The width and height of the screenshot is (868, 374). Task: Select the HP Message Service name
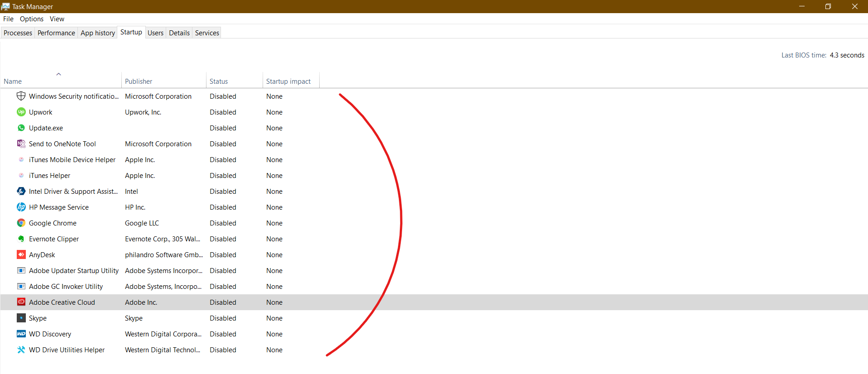[59, 207]
